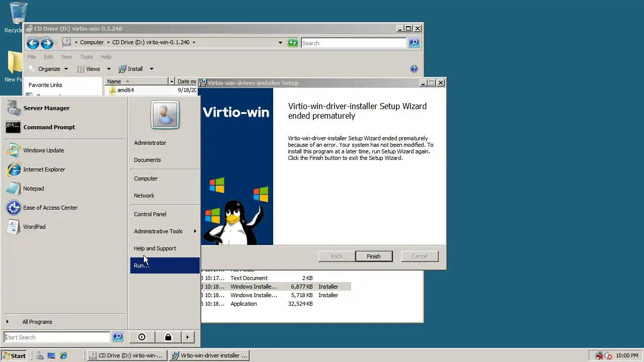This screenshot has height=362, width=644.
Task: Open Explorer Help menu
Action: 106,57
